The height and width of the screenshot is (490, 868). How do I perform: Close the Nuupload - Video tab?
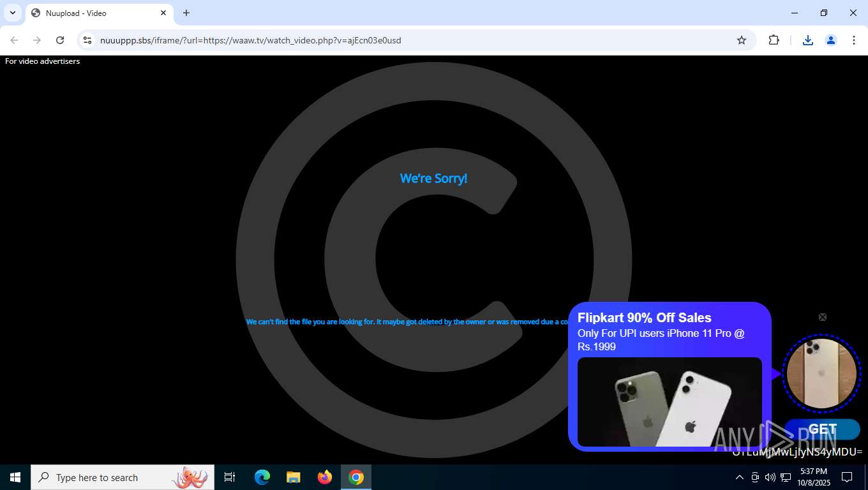(x=163, y=13)
